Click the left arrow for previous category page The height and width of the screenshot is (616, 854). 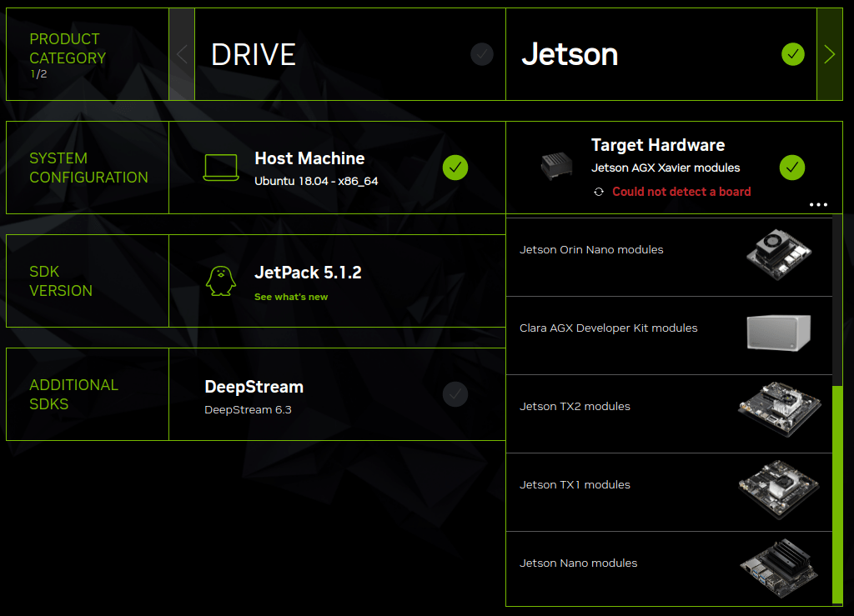pos(181,54)
